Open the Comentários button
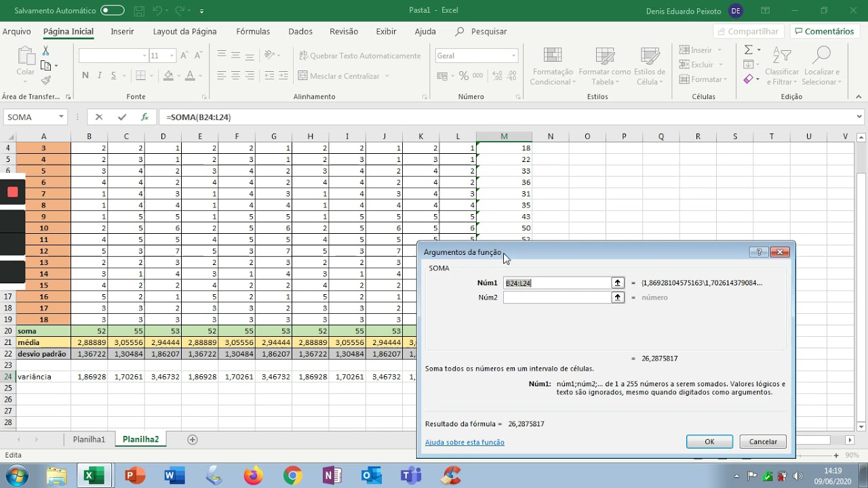 click(x=824, y=31)
